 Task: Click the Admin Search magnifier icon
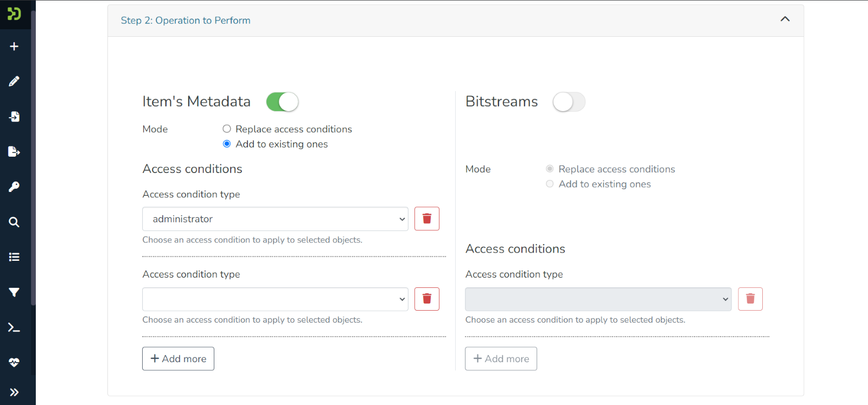pos(14,222)
